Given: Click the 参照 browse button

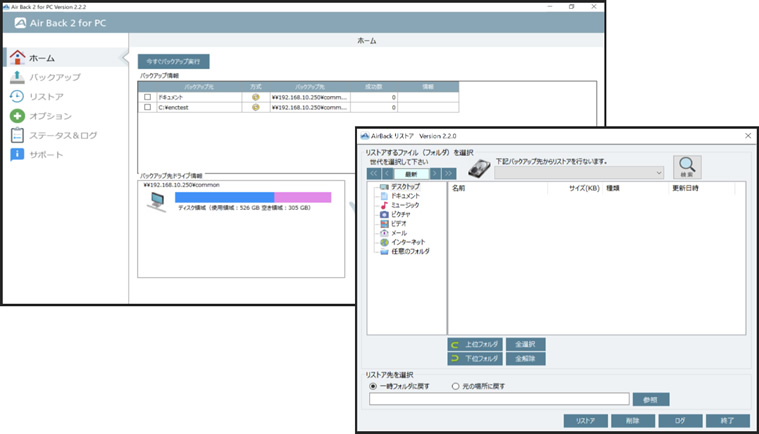Looking at the screenshot, I should (651, 400).
